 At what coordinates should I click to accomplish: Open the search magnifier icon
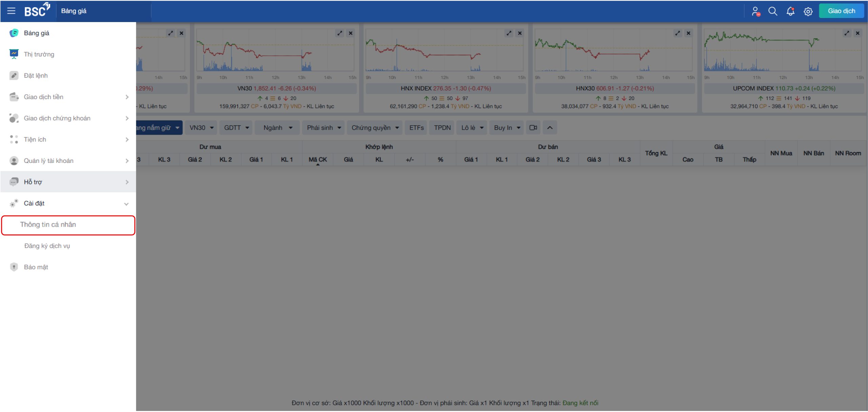[772, 11]
